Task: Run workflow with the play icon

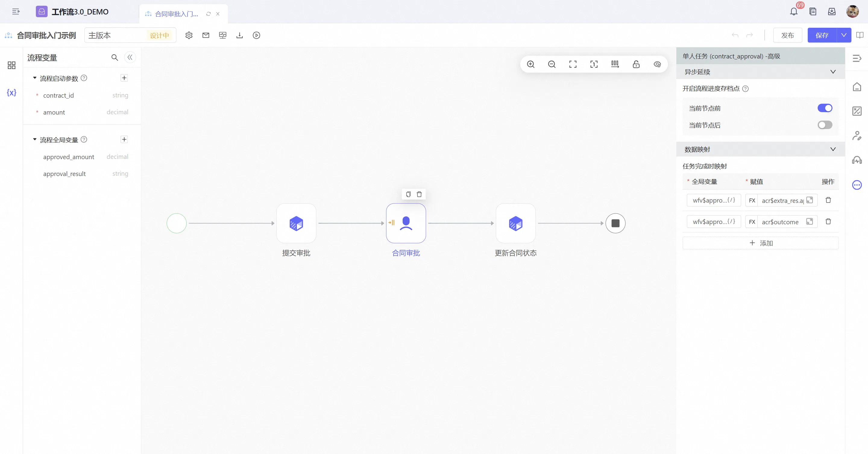Action: (x=256, y=35)
